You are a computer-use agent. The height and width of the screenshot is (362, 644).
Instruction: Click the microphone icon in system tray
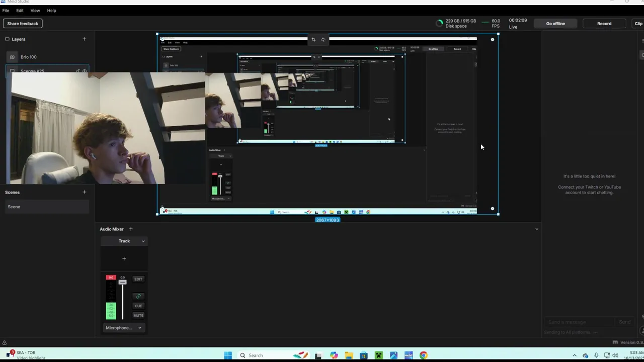coord(596,355)
